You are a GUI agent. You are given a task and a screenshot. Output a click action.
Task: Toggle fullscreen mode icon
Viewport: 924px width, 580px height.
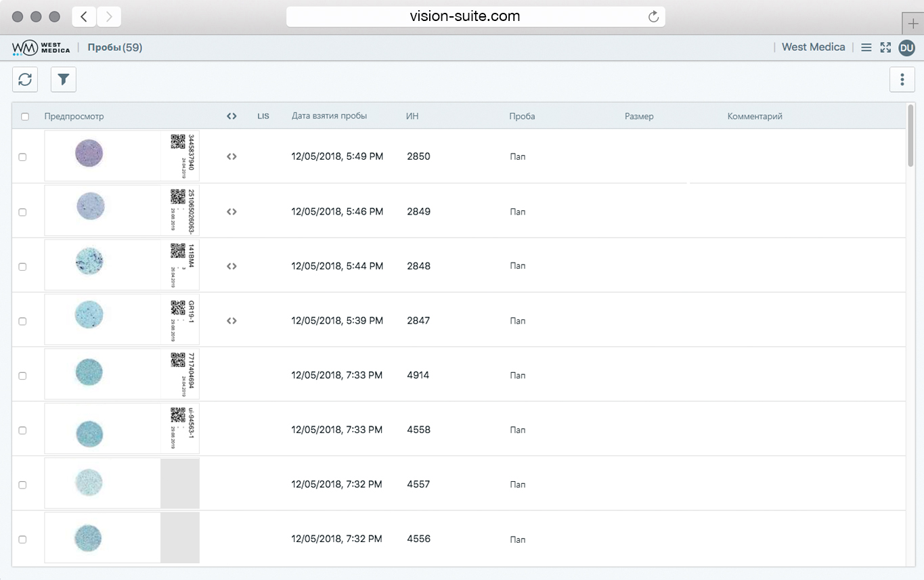point(885,47)
